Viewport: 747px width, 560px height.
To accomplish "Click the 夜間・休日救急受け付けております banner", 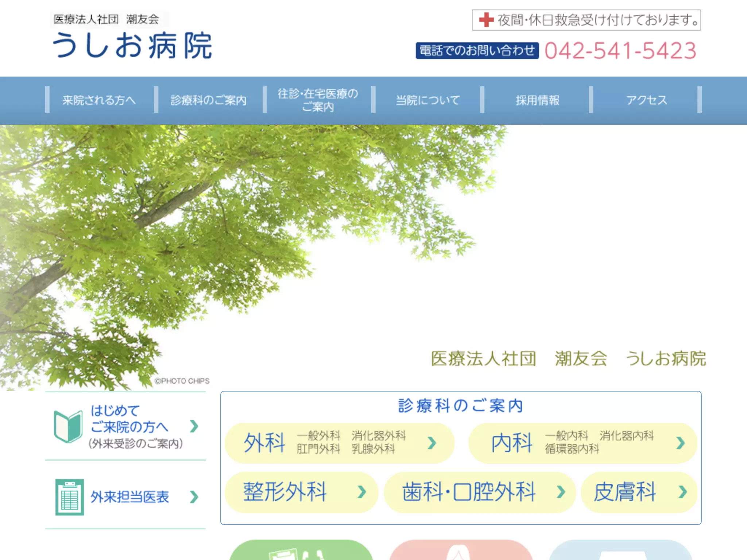I will [x=586, y=20].
